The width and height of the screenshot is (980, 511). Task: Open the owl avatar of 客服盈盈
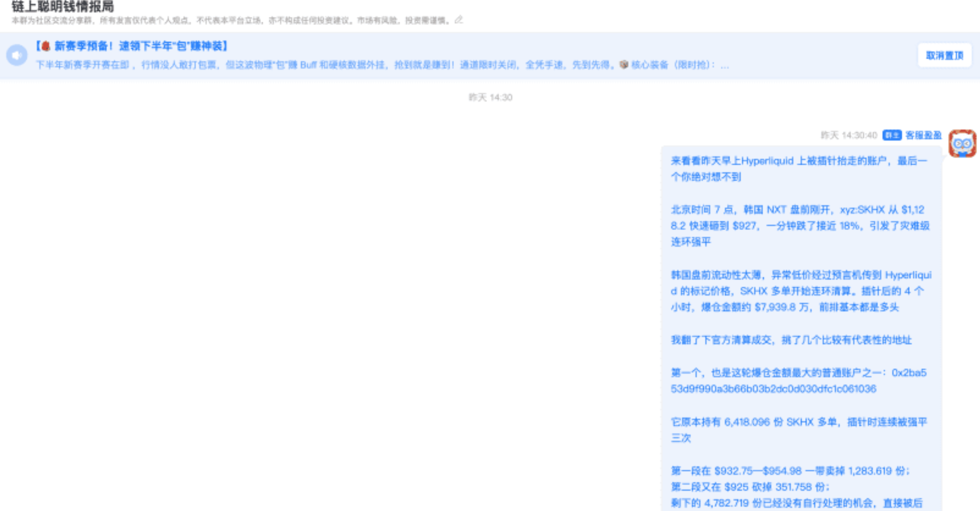click(x=962, y=144)
